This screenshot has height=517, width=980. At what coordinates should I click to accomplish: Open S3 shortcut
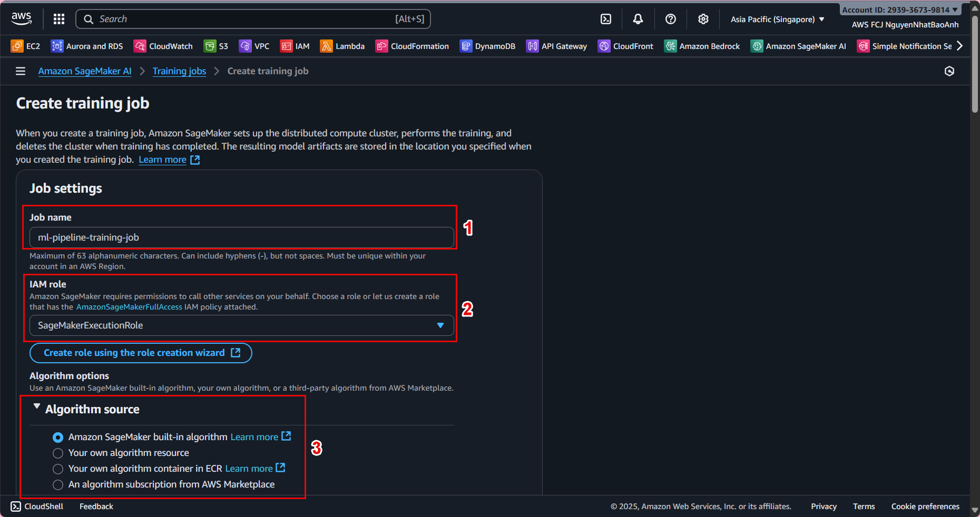tap(216, 46)
